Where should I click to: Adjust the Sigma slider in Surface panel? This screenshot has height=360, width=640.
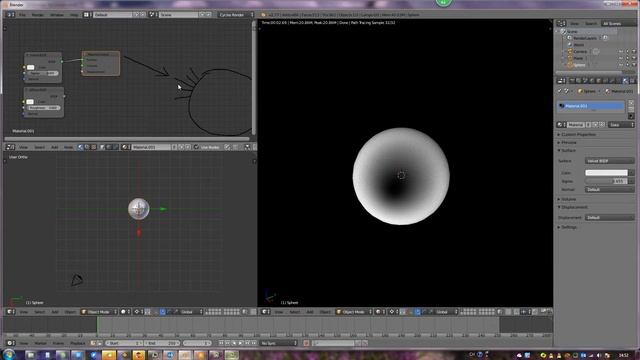coord(607,181)
